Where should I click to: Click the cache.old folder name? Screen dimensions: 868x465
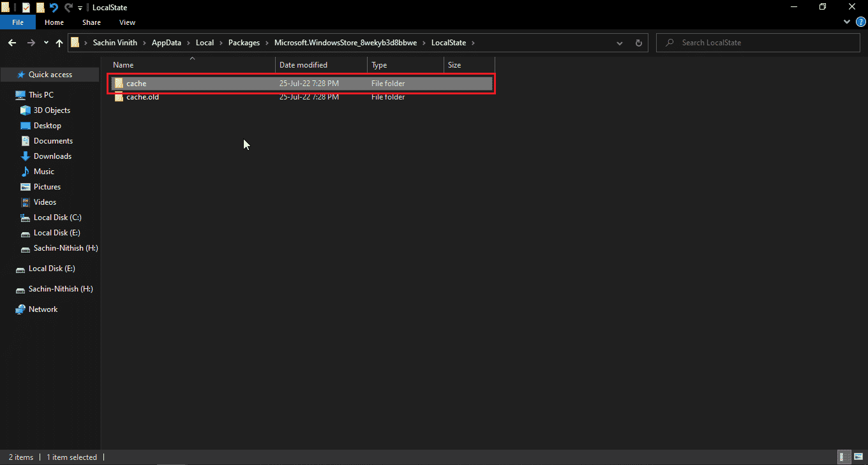tap(142, 97)
